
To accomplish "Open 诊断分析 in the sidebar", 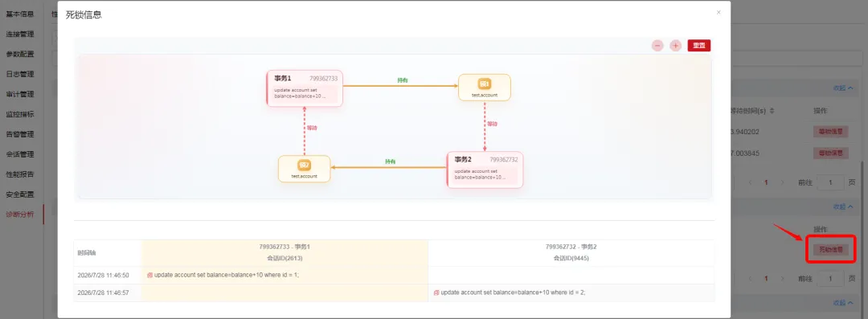I will (x=20, y=215).
